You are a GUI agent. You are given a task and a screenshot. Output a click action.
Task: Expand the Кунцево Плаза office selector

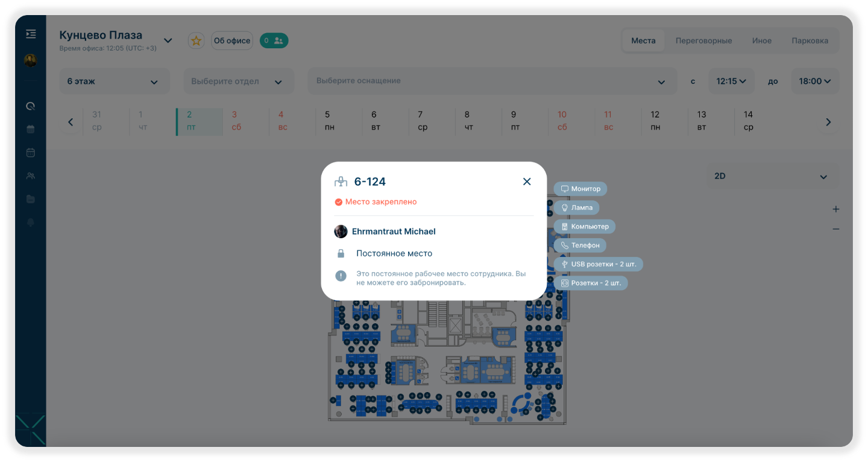click(168, 40)
